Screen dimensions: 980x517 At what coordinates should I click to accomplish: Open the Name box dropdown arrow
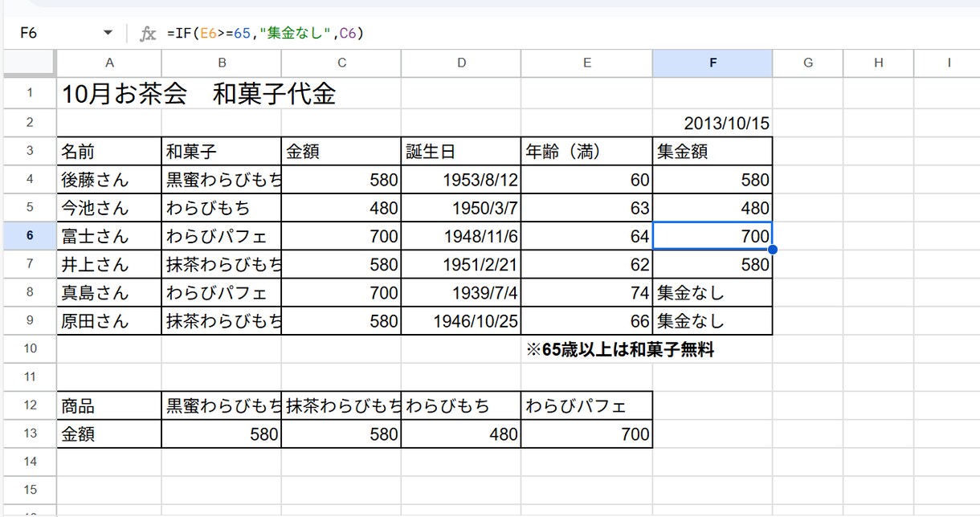108,33
